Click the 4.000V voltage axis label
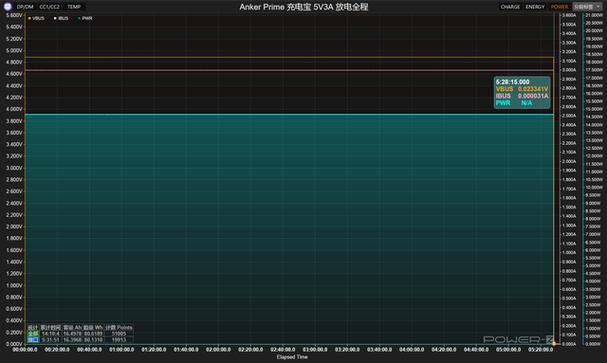This screenshot has width=607, height=363. [14, 109]
